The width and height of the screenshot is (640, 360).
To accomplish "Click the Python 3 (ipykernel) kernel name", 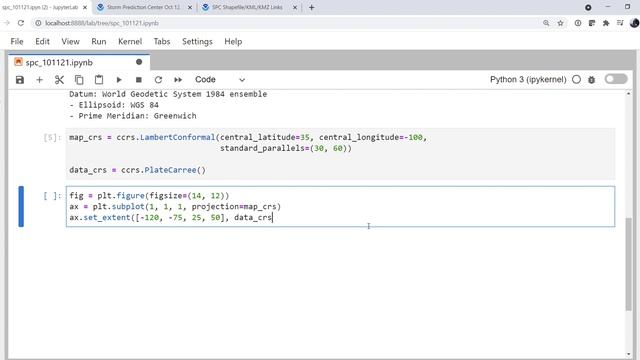I will click(x=528, y=80).
